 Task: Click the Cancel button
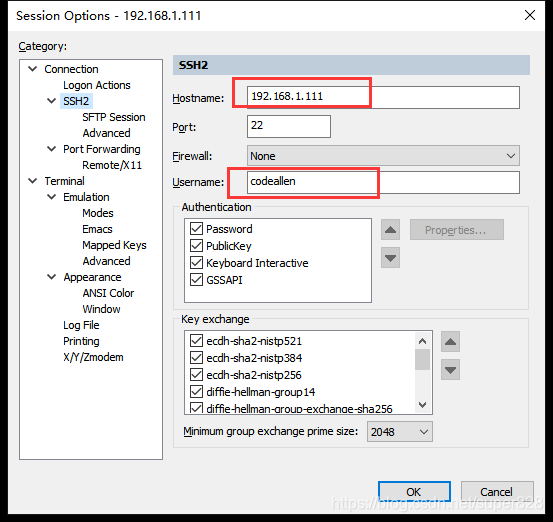(x=497, y=491)
